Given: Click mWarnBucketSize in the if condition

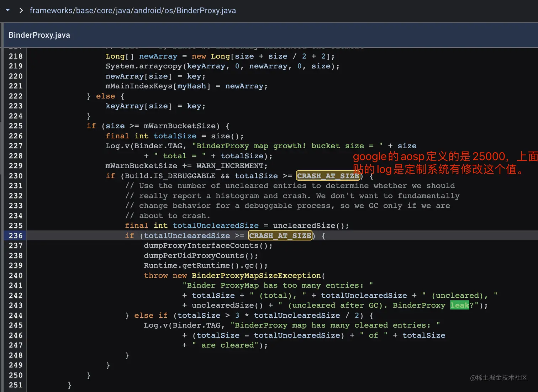Looking at the screenshot, I should point(180,126).
